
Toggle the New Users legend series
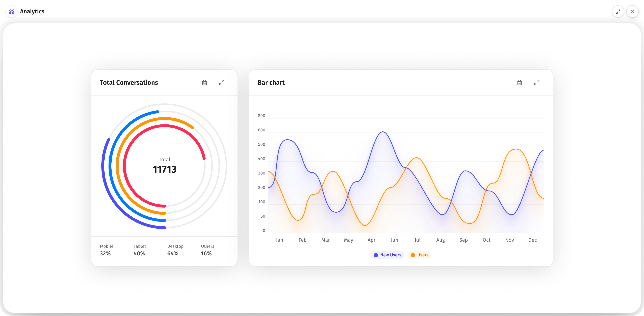click(390, 255)
